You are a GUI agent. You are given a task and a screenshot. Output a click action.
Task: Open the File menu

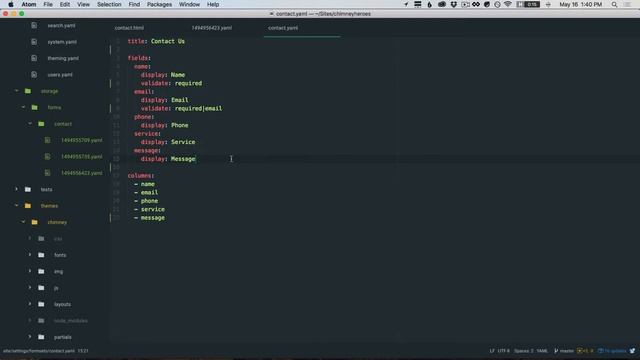(48, 4)
